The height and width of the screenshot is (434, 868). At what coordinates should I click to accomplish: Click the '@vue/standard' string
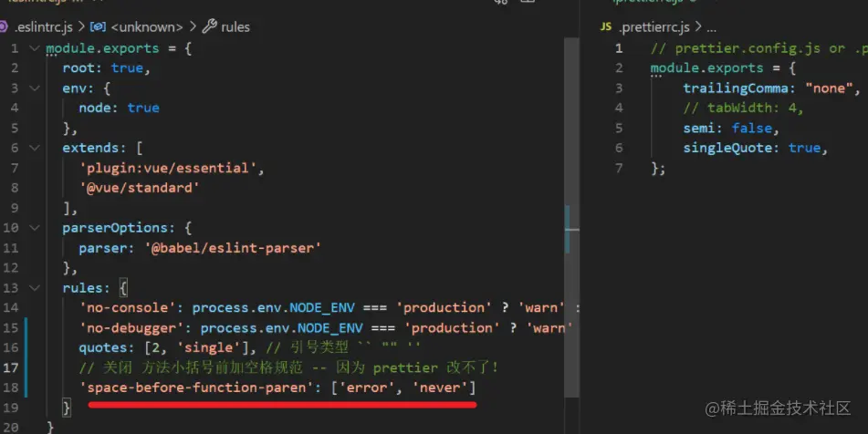click(140, 188)
